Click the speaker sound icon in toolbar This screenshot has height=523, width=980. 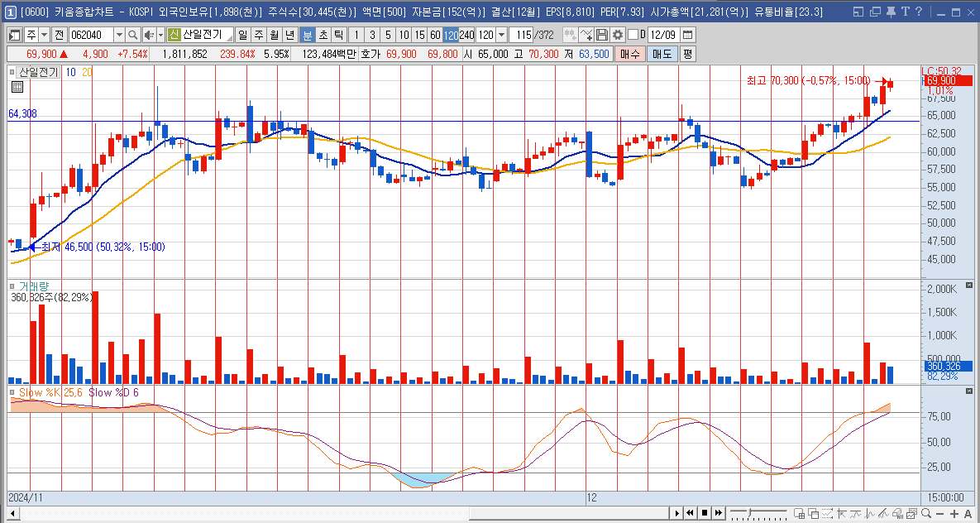tap(150, 35)
